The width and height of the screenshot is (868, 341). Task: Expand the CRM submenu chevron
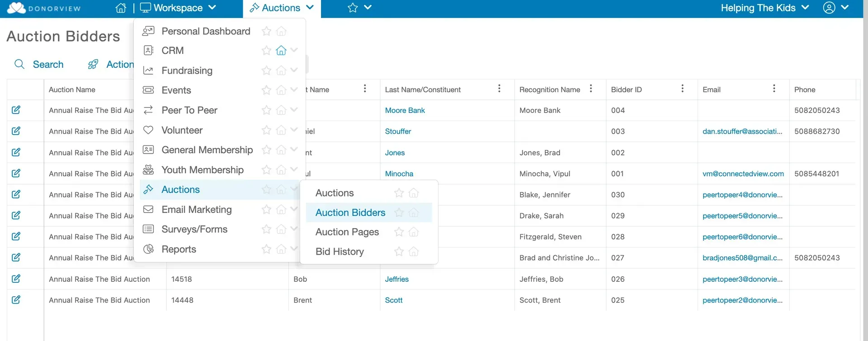pos(294,50)
